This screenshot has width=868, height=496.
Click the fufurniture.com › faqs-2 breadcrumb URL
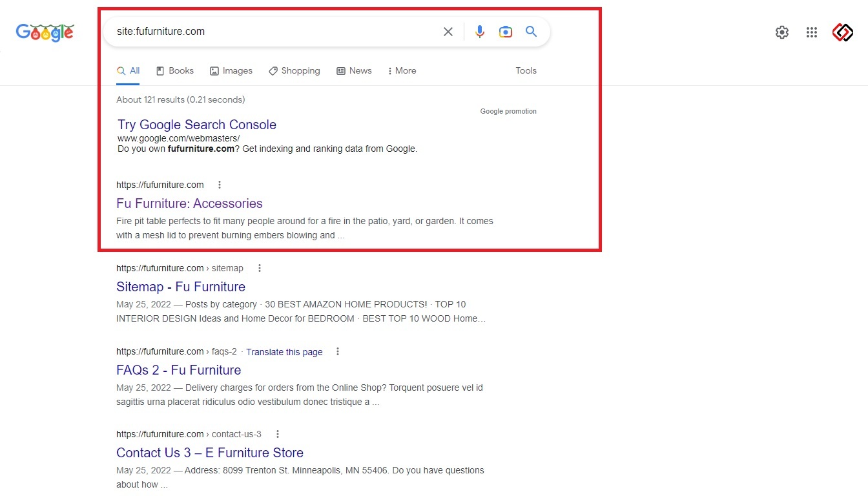(x=176, y=351)
